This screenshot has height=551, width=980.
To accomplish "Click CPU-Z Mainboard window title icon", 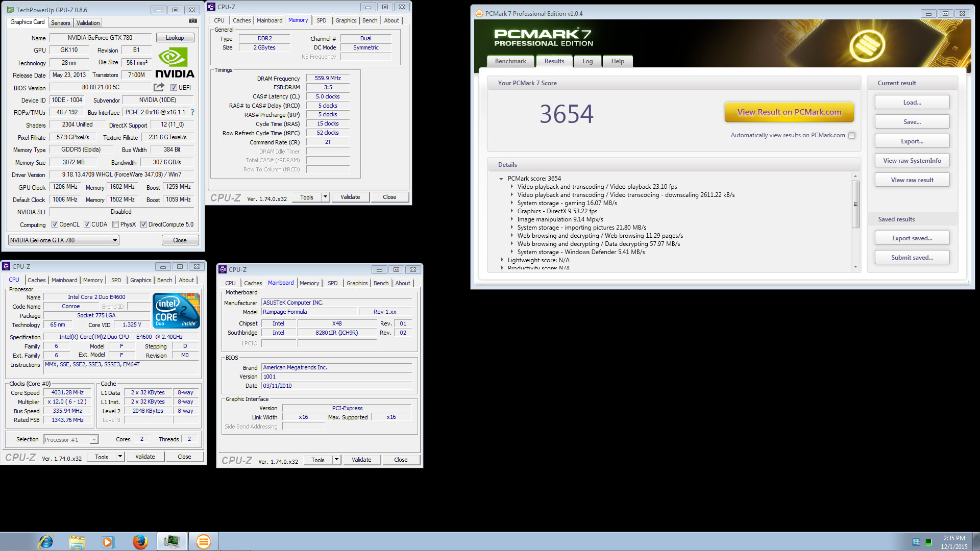I will coord(223,269).
